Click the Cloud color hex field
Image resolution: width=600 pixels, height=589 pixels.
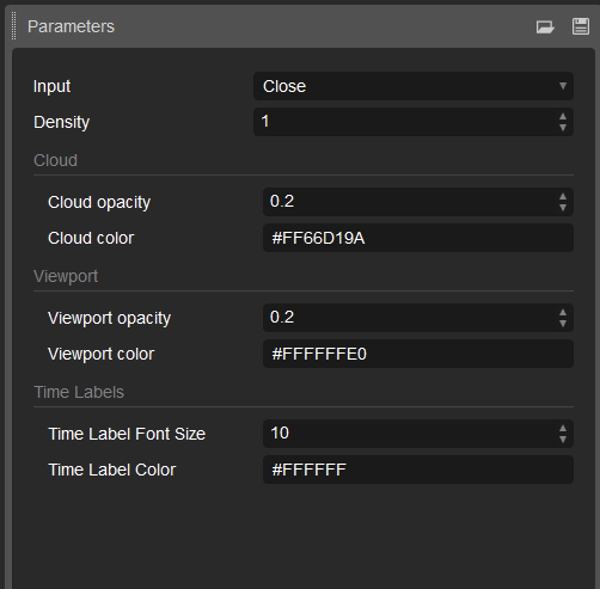[417, 238]
